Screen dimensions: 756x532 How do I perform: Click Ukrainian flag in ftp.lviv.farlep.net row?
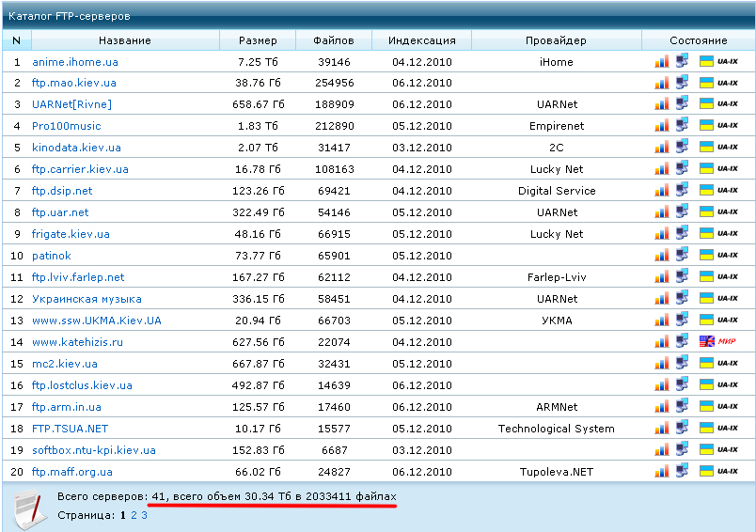[706, 276]
